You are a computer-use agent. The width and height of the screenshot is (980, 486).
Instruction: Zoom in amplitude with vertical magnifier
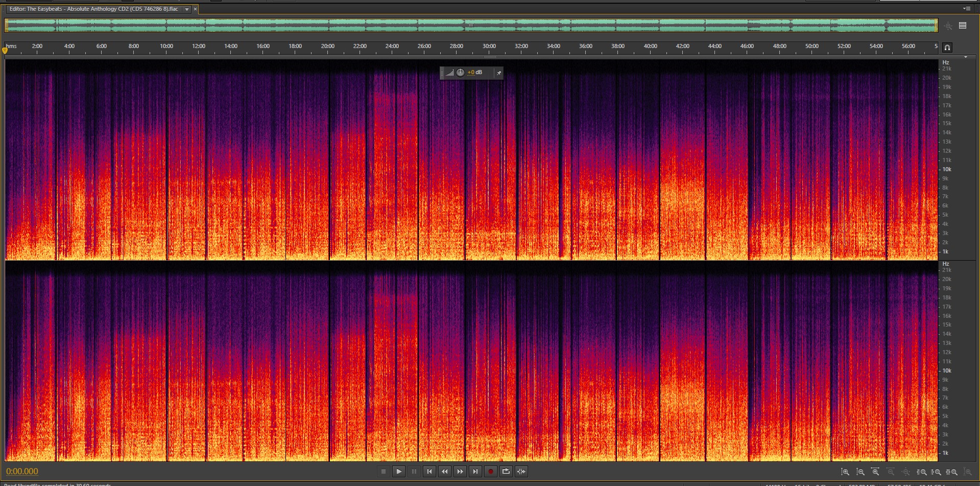(845, 472)
